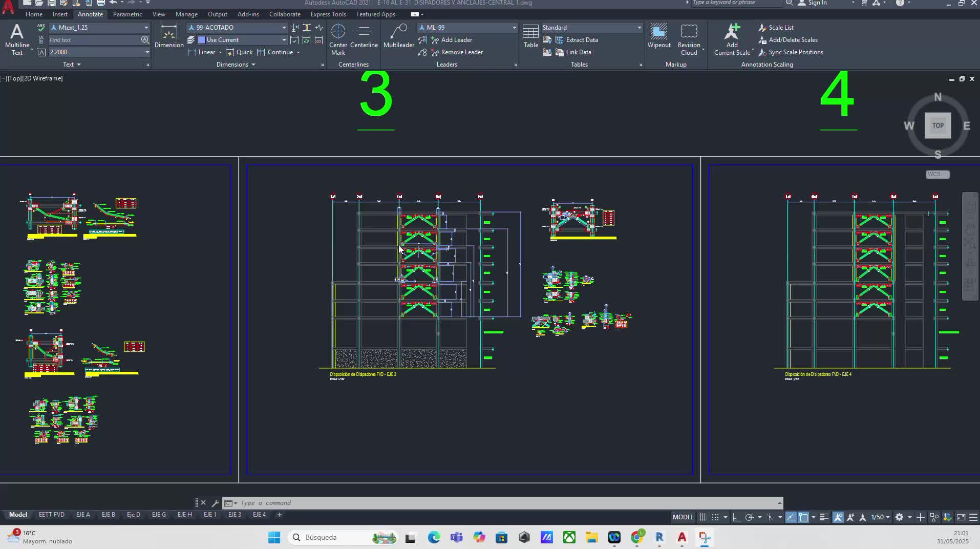Click the Use Current layer color swatch
Image resolution: width=980 pixels, height=549 pixels.
click(x=202, y=40)
